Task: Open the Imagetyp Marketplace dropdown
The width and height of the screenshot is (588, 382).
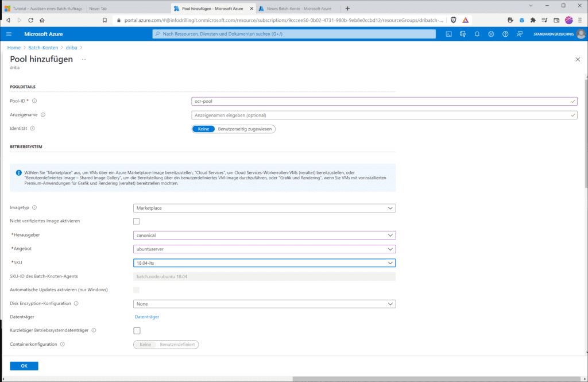Action: (264, 208)
